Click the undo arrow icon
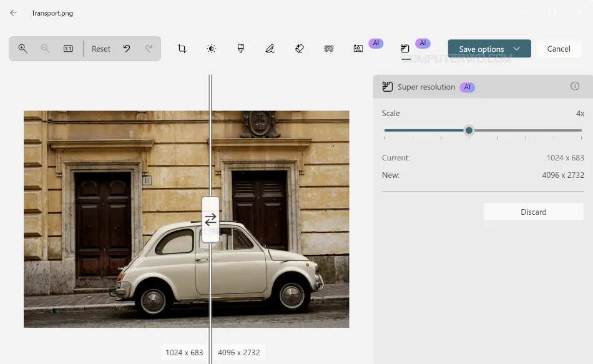This screenshot has height=364, width=593. click(x=127, y=49)
